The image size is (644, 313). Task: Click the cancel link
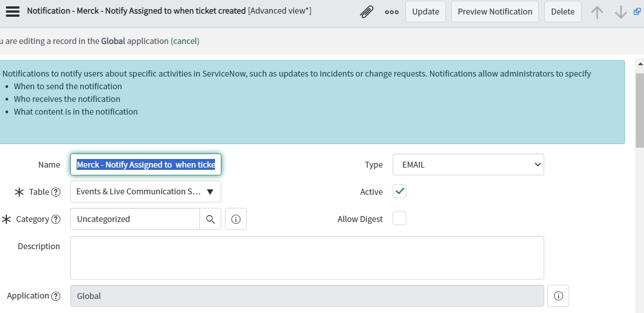pyautogui.click(x=185, y=41)
